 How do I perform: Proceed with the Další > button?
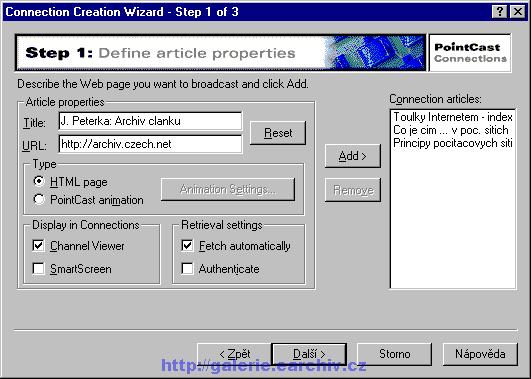click(x=309, y=354)
